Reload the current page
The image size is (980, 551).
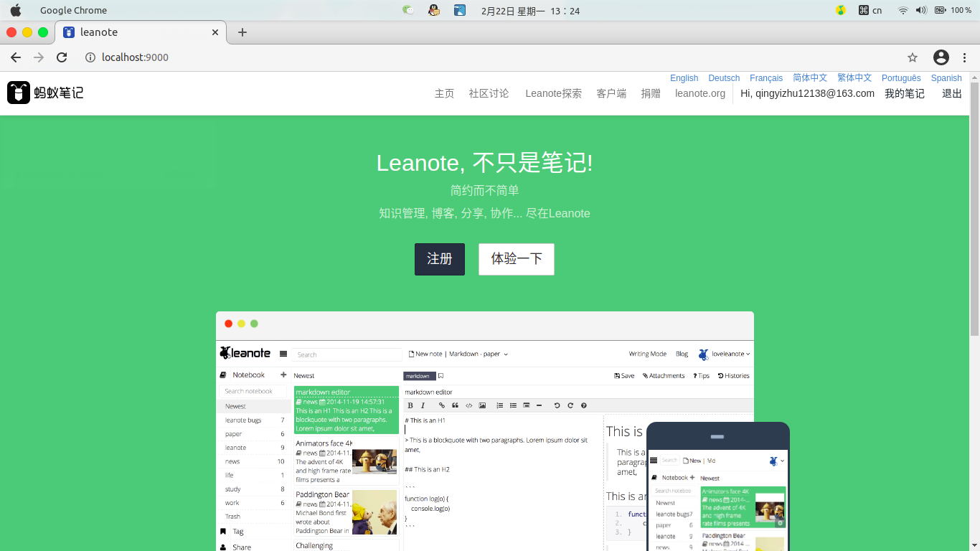tap(62, 57)
